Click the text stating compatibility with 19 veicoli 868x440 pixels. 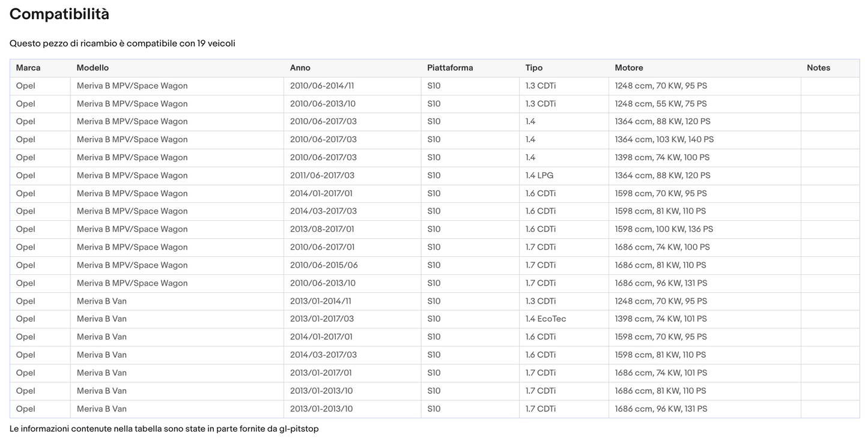tap(123, 44)
